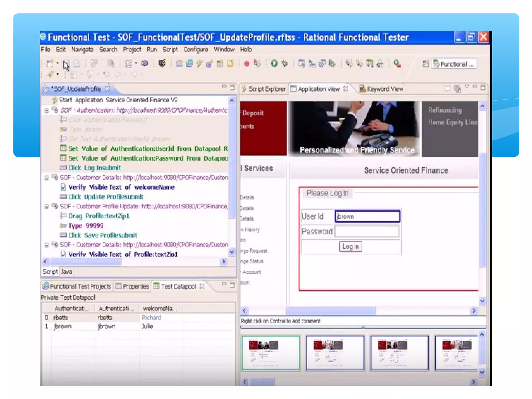
Task: Click the New wizard toolbar icon
Action: click(x=50, y=64)
